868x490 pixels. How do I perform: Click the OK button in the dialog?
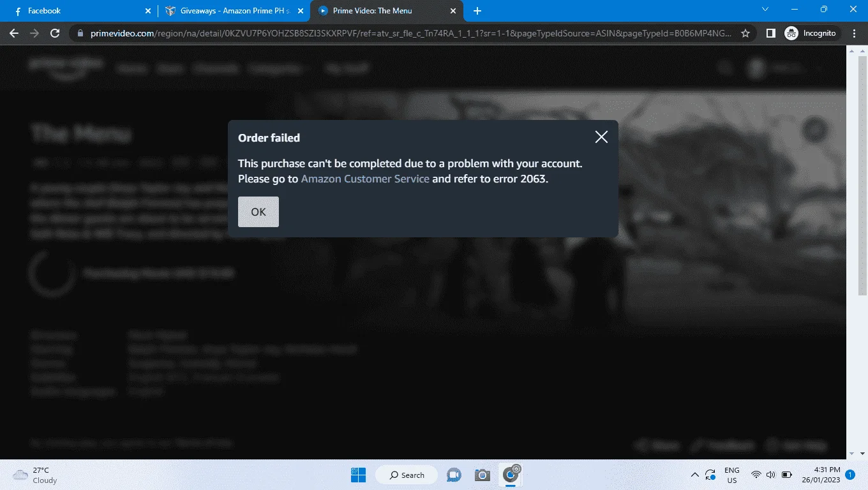[x=258, y=212]
